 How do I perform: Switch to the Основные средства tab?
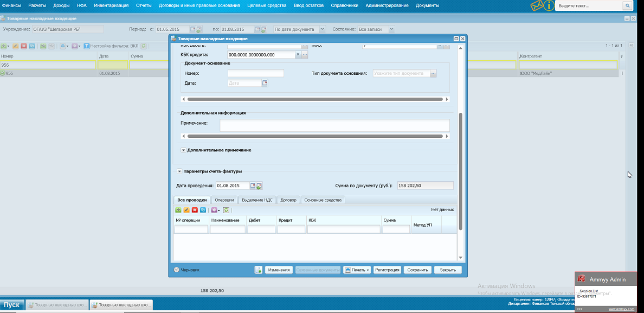(323, 200)
